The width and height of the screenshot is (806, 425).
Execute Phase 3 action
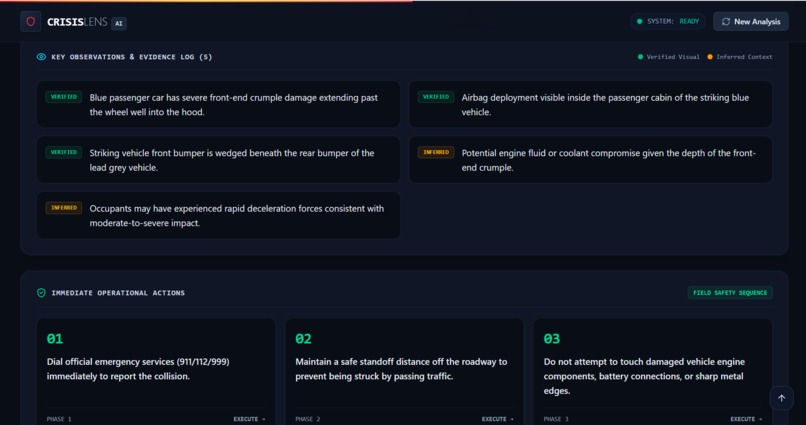[x=746, y=419]
